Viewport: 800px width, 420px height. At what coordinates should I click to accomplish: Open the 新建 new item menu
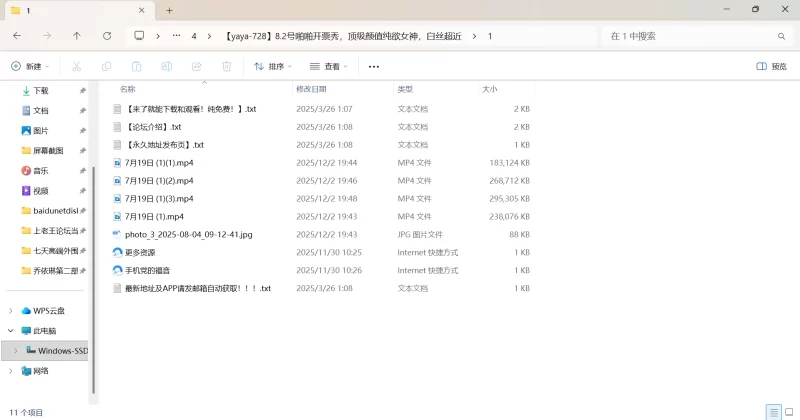(x=30, y=67)
